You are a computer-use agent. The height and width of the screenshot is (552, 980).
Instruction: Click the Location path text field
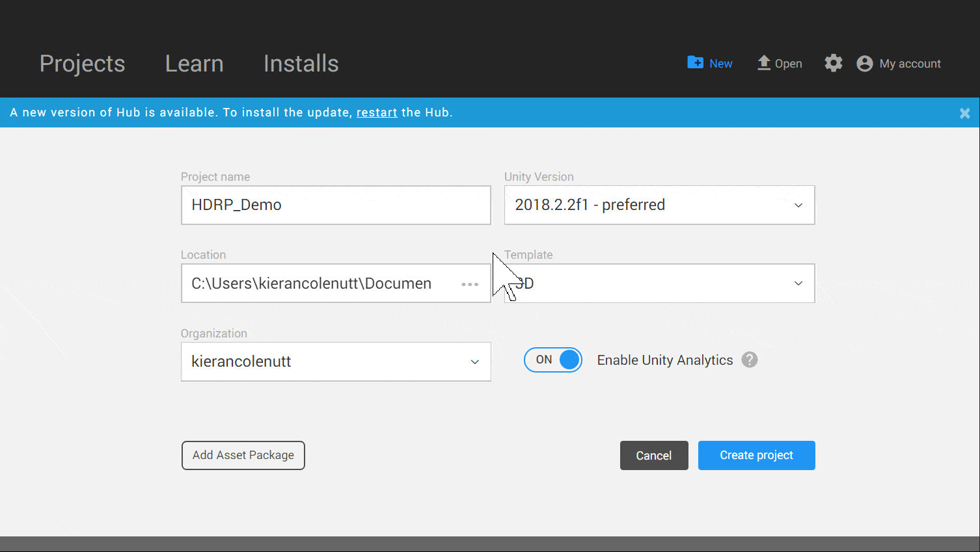319,283
